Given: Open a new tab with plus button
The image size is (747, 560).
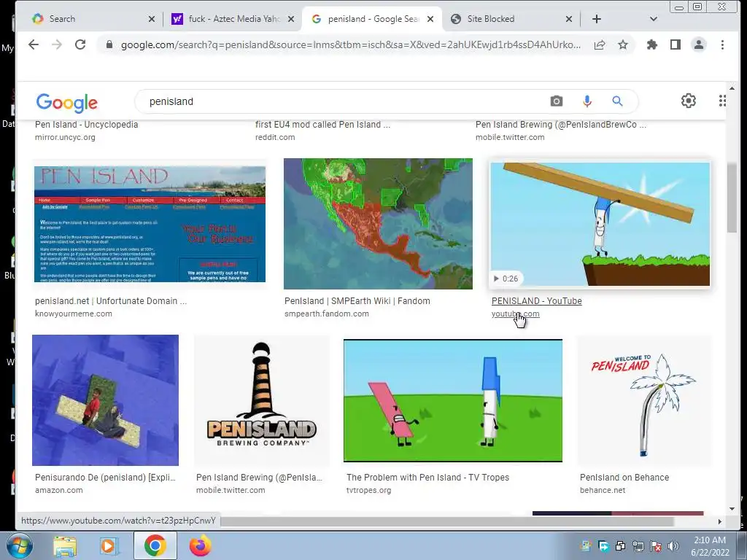Looking at the screenshot, I should pos(597,19).
